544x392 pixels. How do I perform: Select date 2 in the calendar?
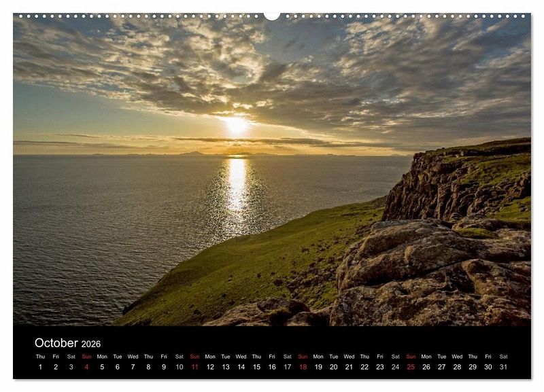point(56,367)
